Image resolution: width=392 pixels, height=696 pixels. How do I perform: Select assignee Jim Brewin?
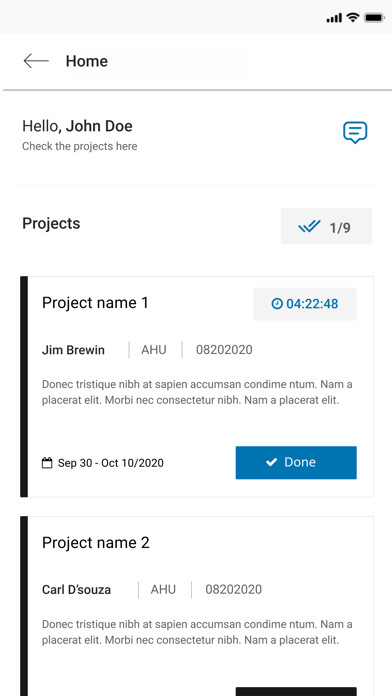click(x=73, y=350)
